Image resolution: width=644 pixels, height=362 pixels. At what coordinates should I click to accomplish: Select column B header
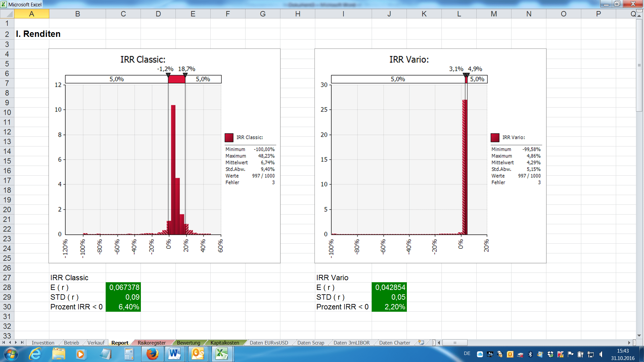(x=77, y=14)
